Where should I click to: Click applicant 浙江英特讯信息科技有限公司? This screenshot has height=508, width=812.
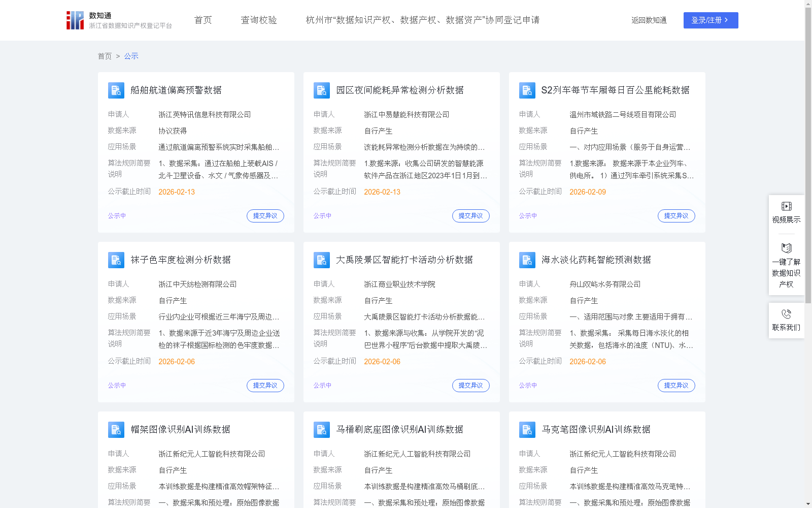click(205, 115)
